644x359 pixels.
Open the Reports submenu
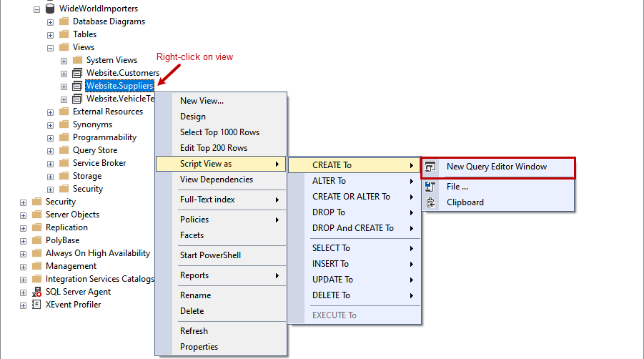(x=221, y=275)
